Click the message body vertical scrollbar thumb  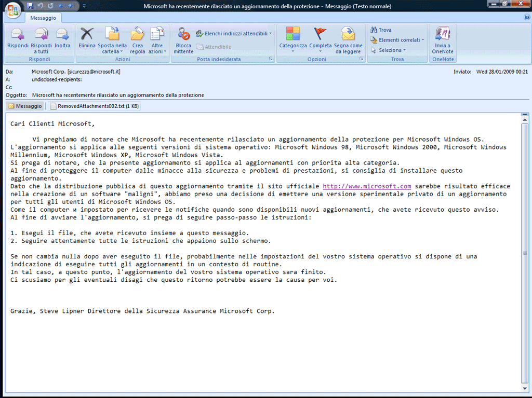coord(525,253)
